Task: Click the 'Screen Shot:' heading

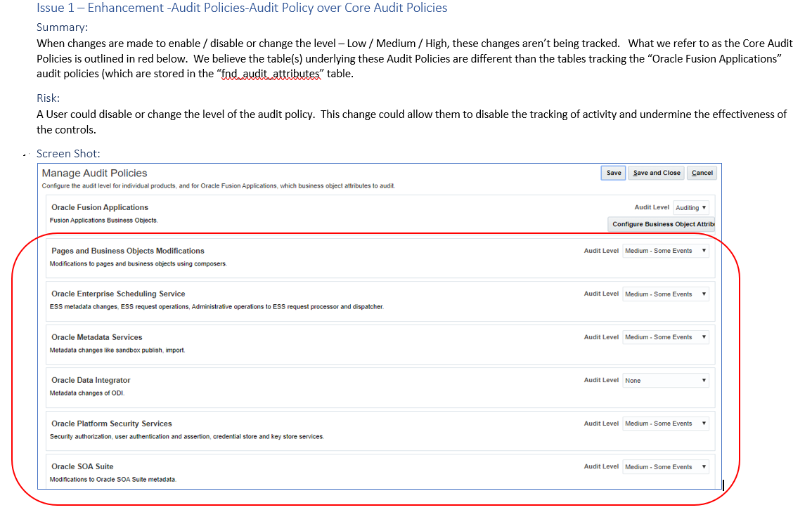Action: [x=68, y=154]
